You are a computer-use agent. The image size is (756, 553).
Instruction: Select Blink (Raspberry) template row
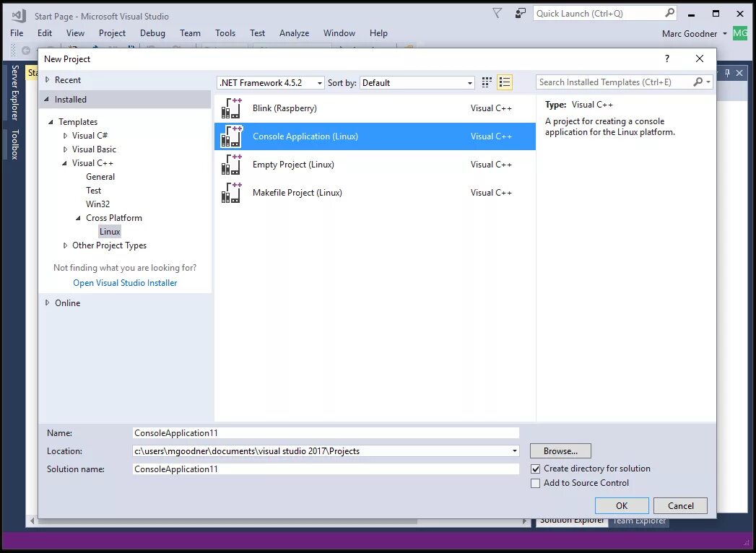point(375,108)
